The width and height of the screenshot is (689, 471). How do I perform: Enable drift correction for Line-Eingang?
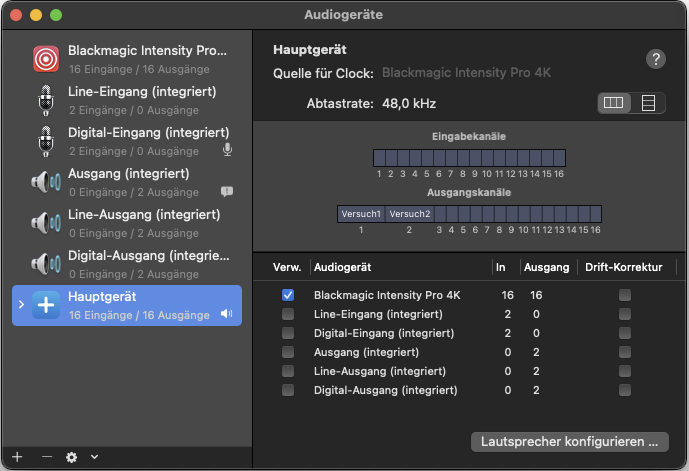coord(625,314)
